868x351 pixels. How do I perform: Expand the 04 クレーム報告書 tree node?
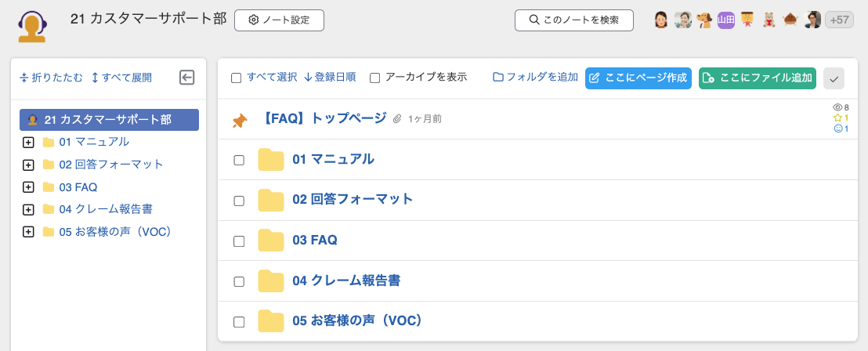point(28,210)
